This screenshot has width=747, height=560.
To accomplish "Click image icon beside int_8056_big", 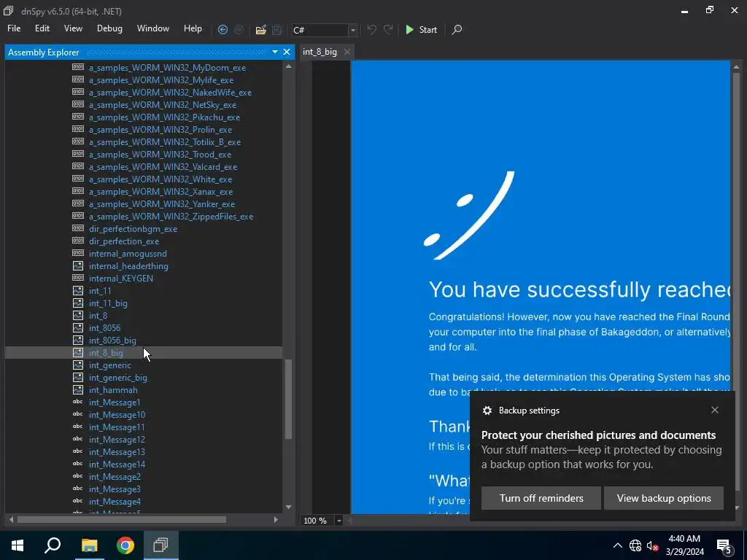I will tap(77, 340).
